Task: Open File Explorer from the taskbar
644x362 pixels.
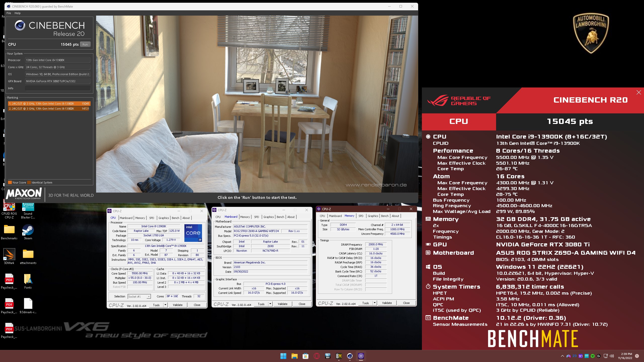Action: (294, 356)
